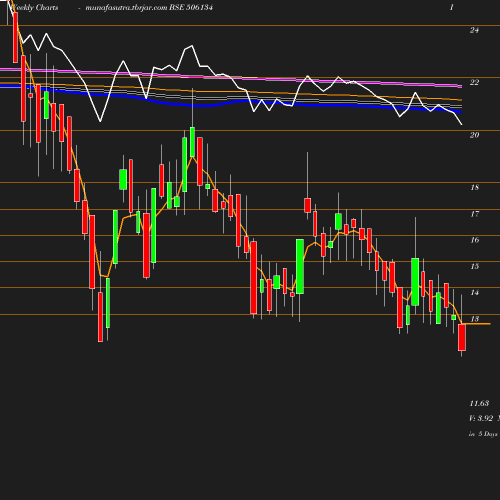Click the price axis label 18
This screenshot has height=500, width=500.
[474, 187]
